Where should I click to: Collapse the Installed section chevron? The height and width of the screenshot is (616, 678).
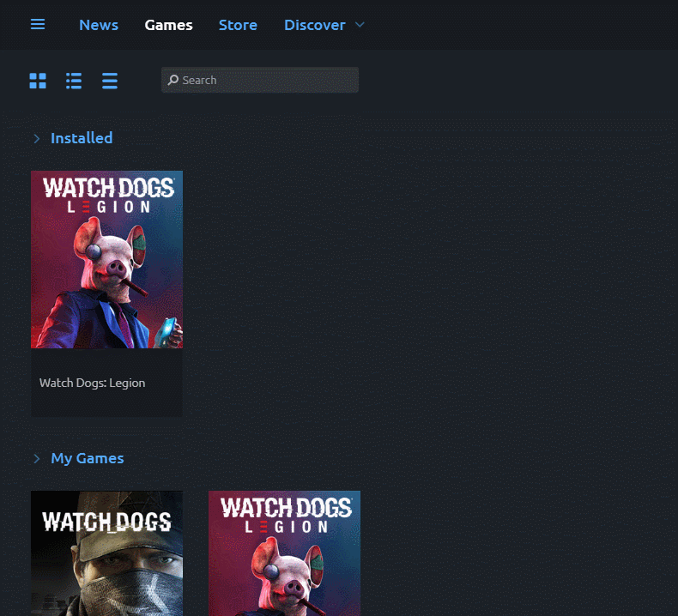37,138
